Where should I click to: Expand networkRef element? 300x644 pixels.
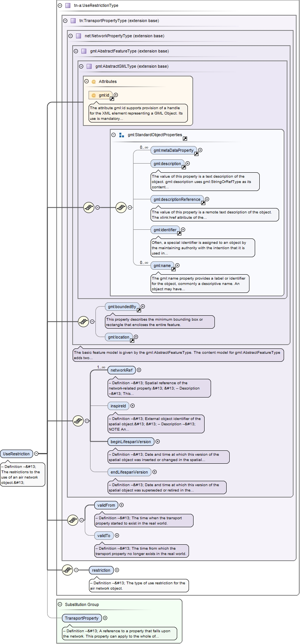tap(139, 370)
